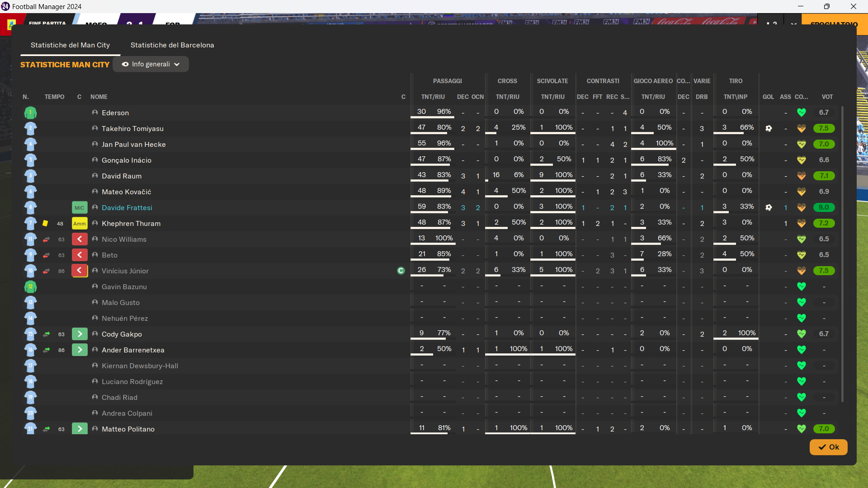
Task: Click Beto's 7 aerial attempts cell
Action: [x=642, y=254]
